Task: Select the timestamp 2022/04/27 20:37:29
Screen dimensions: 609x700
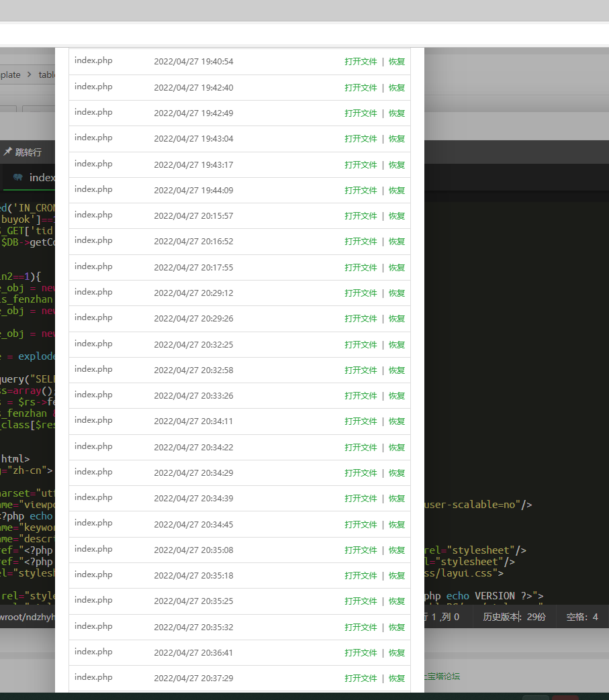Action: 193,679
